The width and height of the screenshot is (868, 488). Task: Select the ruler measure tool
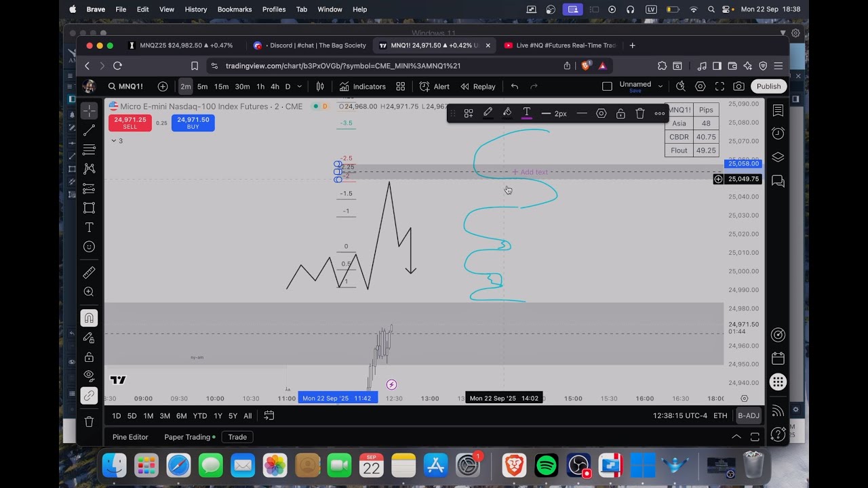coord(89,272)
